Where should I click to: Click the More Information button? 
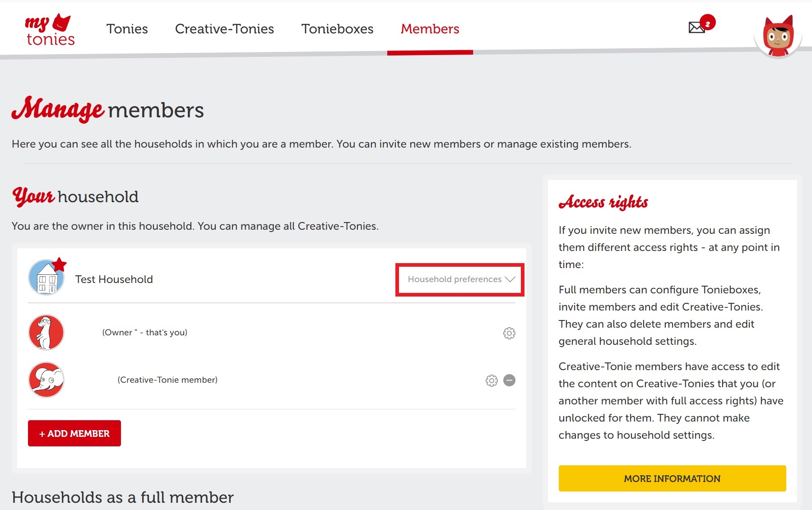tap(672, 478)
